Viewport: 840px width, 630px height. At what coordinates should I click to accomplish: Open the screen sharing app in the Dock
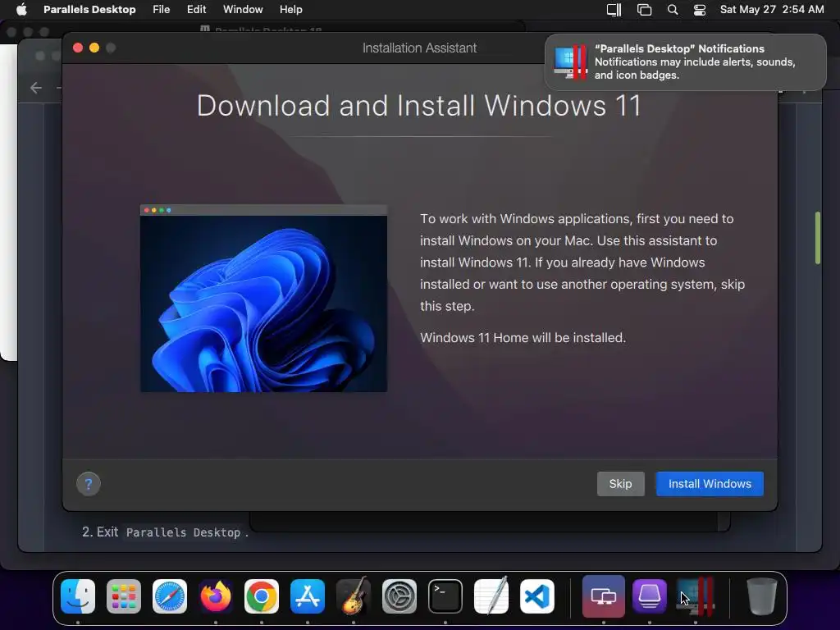point(603,596)
